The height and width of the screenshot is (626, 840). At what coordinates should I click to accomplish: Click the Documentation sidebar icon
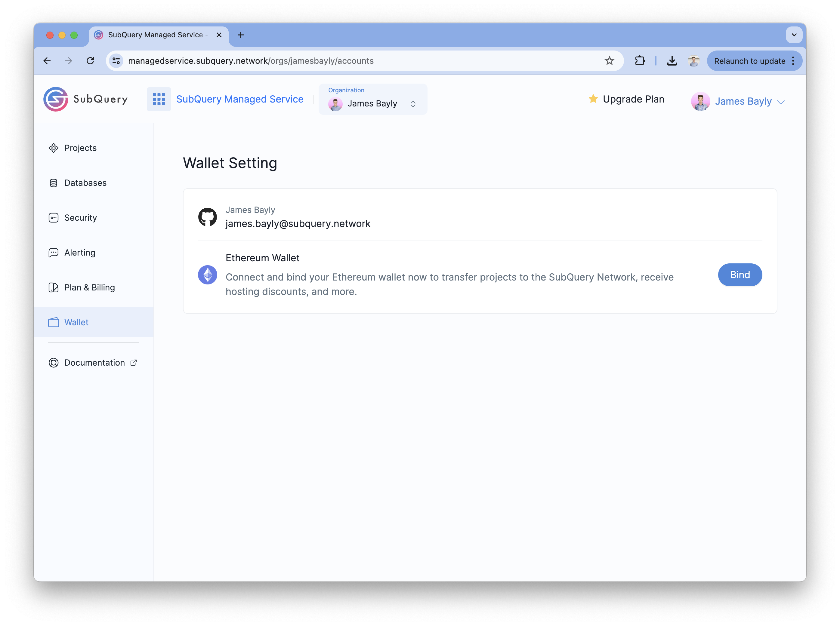[x=54, y=362]
